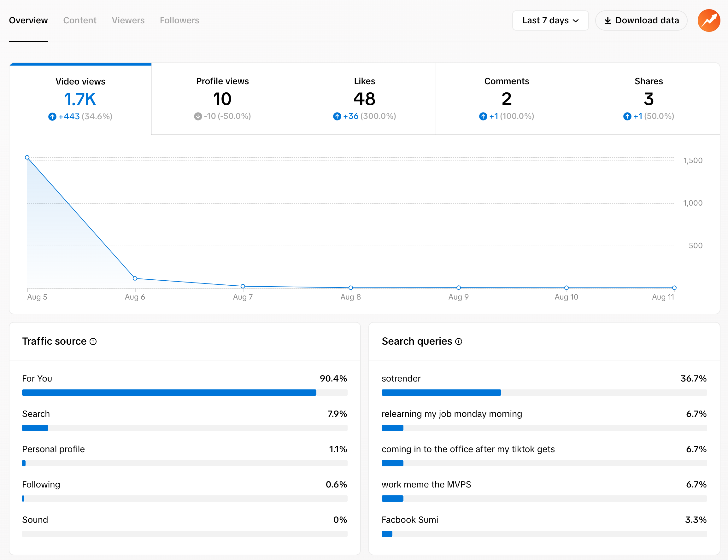Click the downward change arrow under Profile views
The width and height of the screenshot is (728, 560).
pos(197,116)
